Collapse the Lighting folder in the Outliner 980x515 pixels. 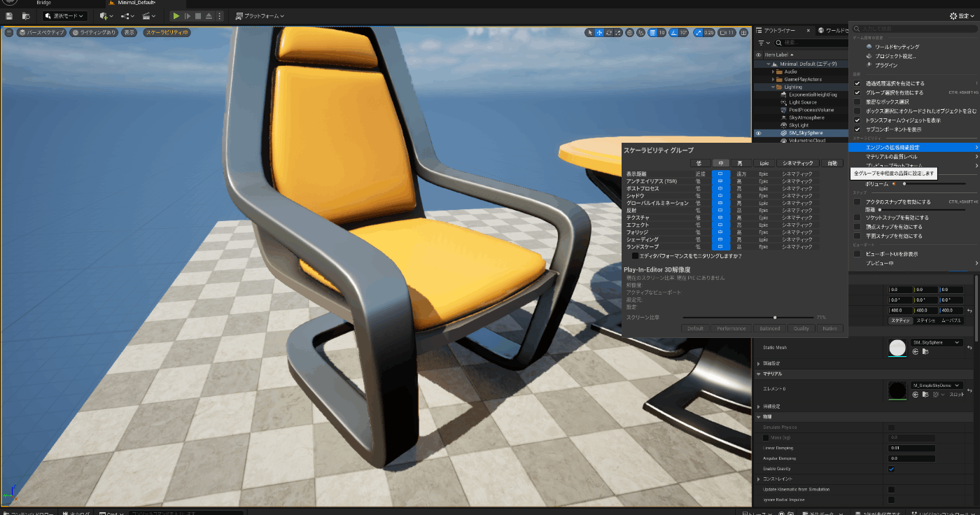(x=773, y=87)
